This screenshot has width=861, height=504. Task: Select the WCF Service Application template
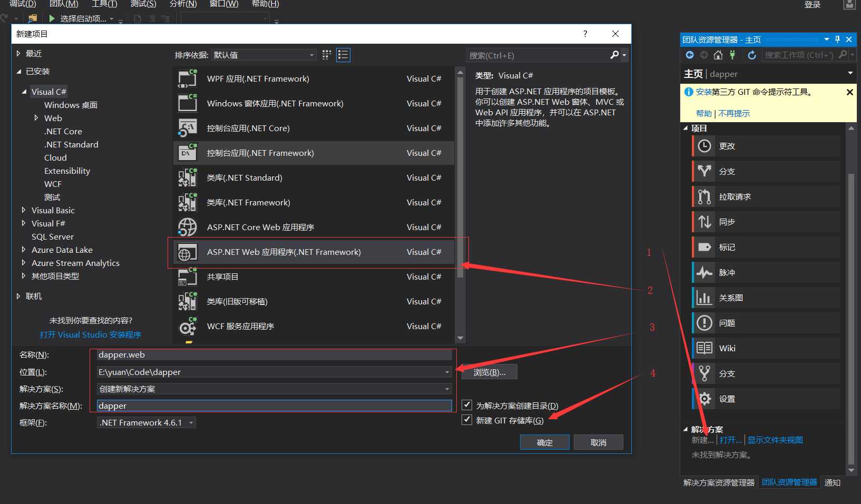314,326
